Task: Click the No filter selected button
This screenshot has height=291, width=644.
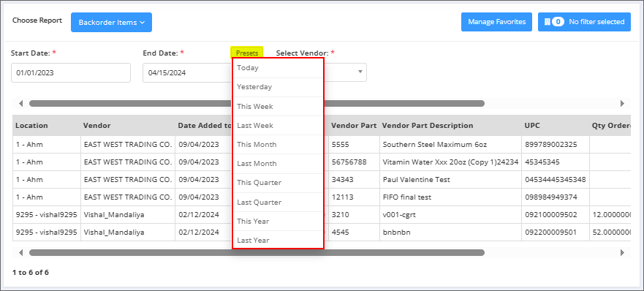Action: click(x=584, y=22)
